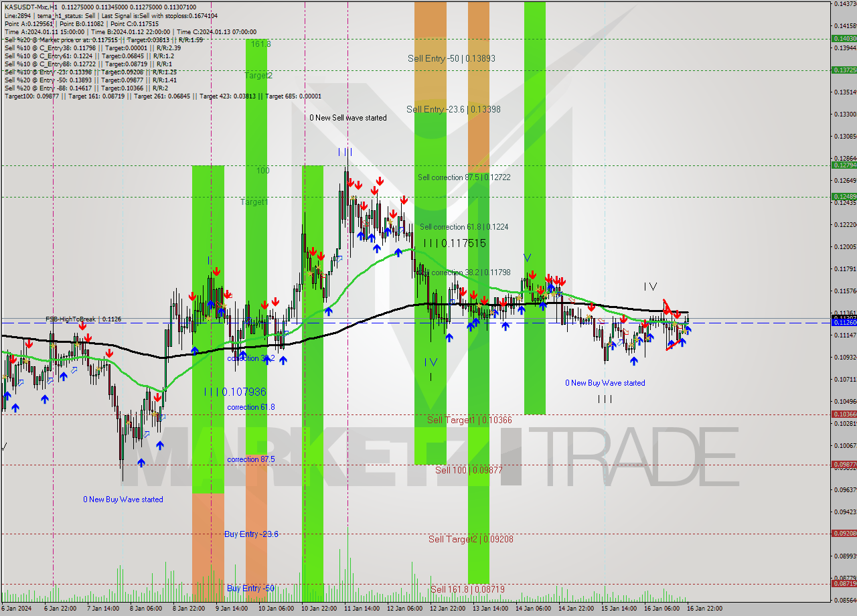Screen dimensions: 857x616
Task: Click the 0.09637 price axis value
Action: click(x=845, y=489)
